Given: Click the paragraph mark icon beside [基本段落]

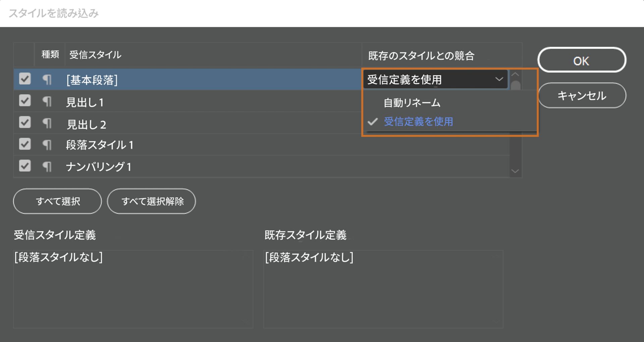Looking at the screenshot, I should tap(47, 79).
